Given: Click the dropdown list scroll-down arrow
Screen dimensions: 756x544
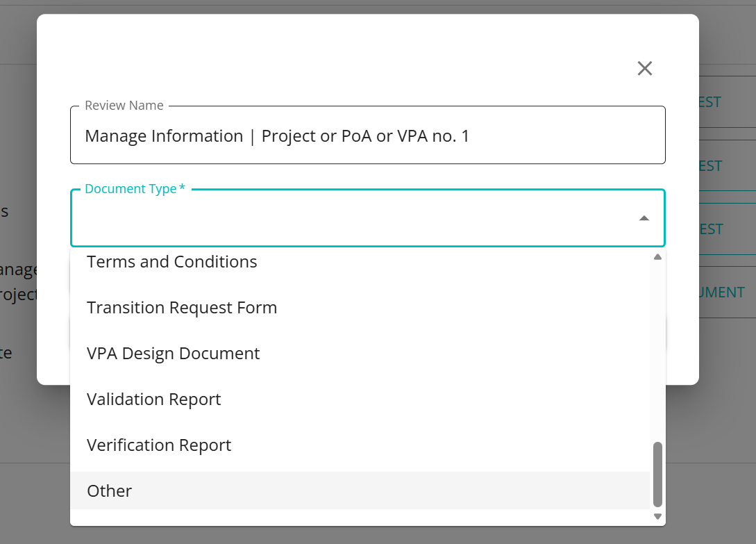Looking at the screenshot, I should coord(657,516).
